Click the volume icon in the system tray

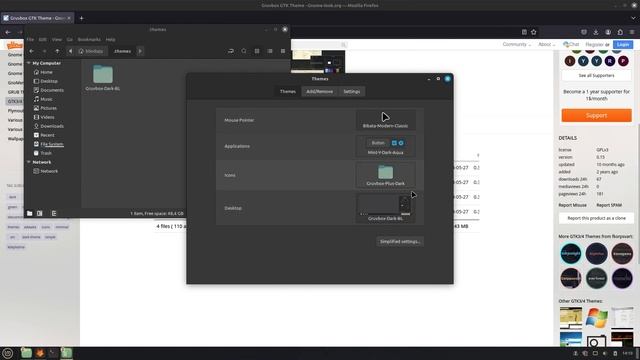coord(605,353)
